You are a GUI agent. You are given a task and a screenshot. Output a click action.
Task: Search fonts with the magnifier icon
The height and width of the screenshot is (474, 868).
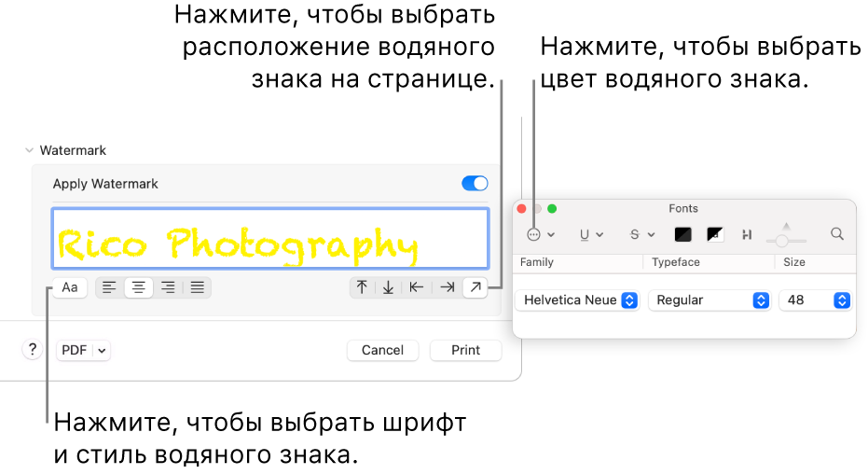(x=837, y=234)
